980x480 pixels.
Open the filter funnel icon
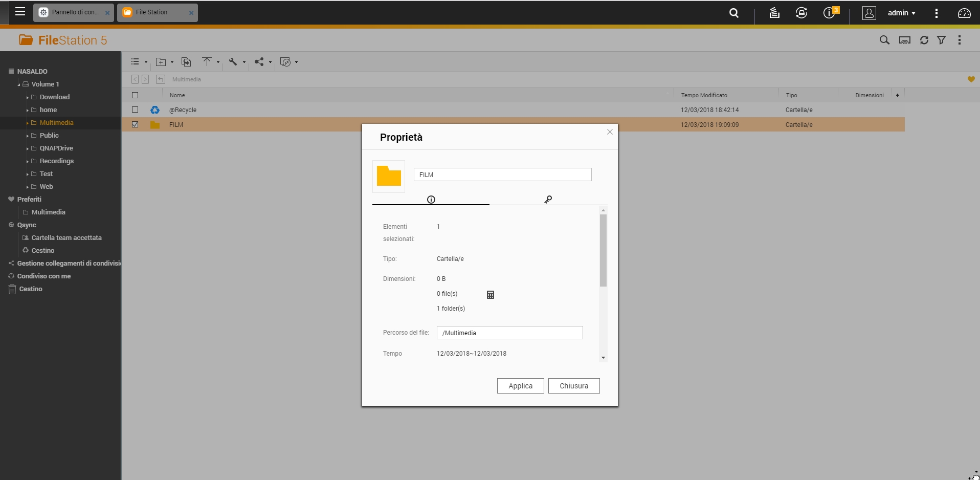[941, 40]
